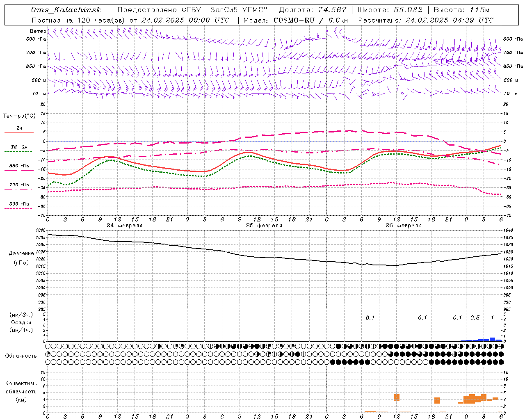
Task: Click the Конвективн. label of the convective cloud panel
Action: click(x=21, y=383)
